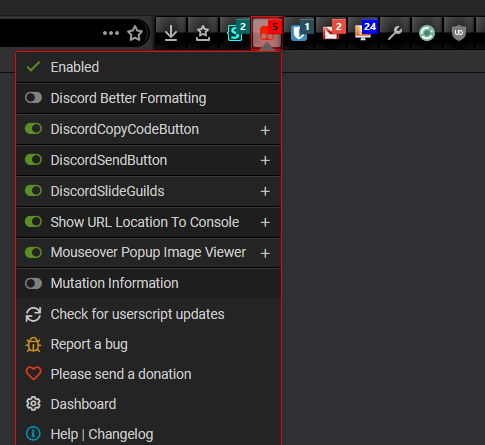Click the Mouseover Popup Image Viewer label

point(148,253)
